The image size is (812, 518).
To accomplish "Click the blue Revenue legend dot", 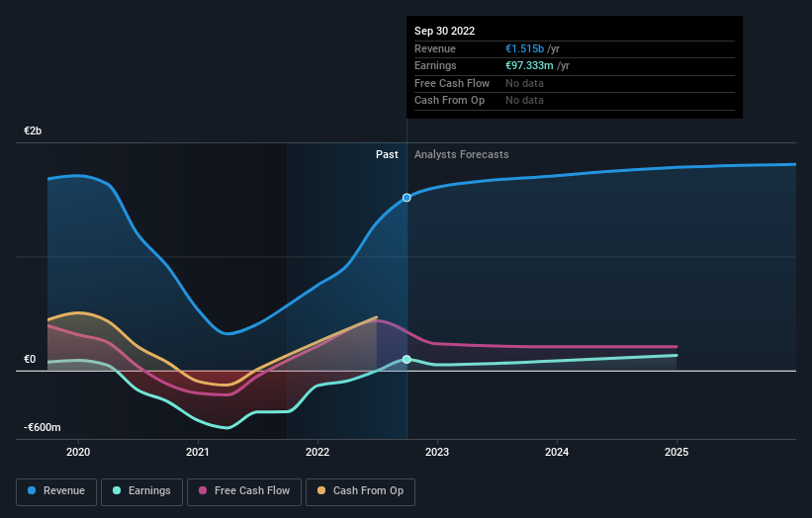I will [x=32, y=490].
